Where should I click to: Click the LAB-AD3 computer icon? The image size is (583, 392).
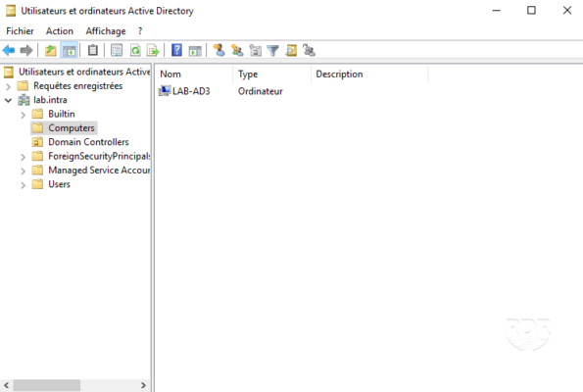(x=165, y=91)
